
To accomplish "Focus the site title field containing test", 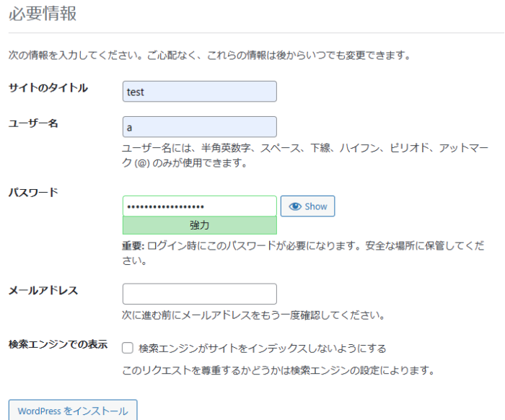I will point(200,92).
